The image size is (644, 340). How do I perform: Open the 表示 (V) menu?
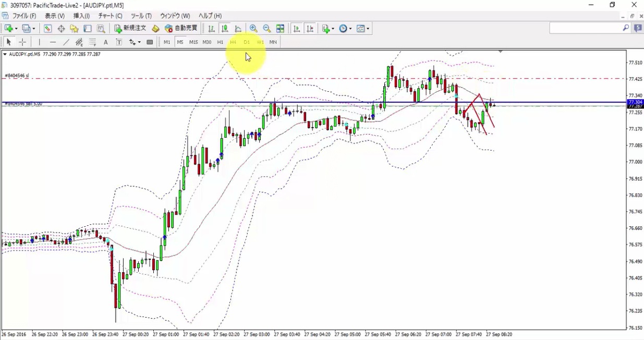click(x=55, y=16)
